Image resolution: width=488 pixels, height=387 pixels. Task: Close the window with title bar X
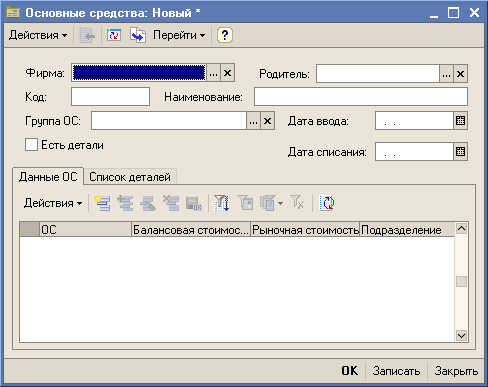(x=474, y=13)
